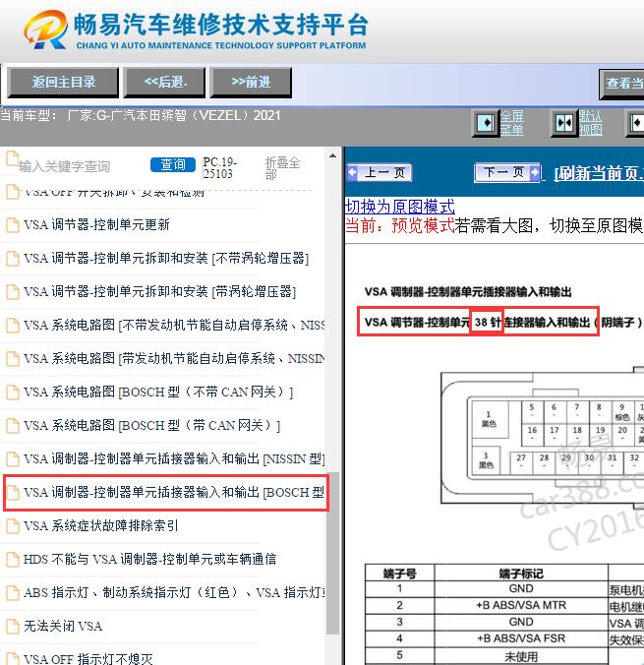Go forward with the >>前进 button
This screenshot has height=665, width=644.
point(251,83)
